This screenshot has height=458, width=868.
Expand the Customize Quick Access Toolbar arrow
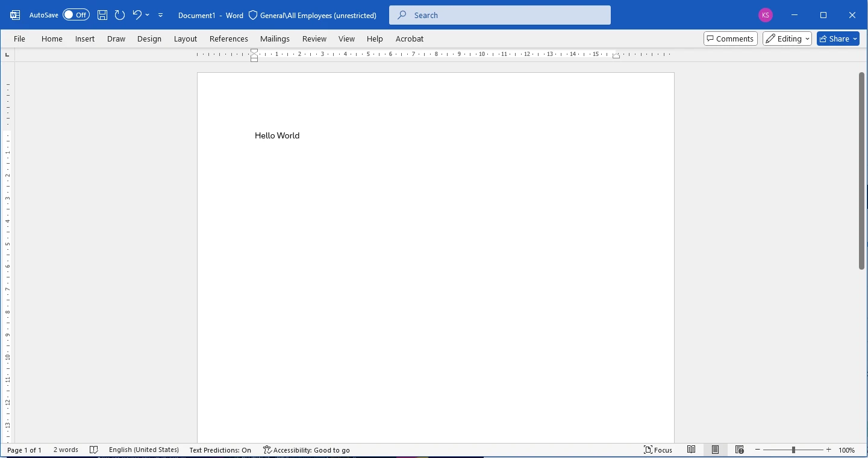160,15
